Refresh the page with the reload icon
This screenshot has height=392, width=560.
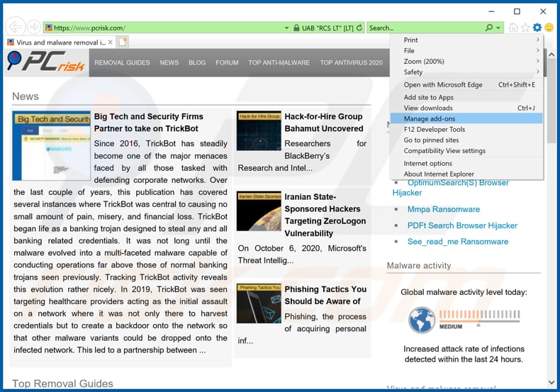(360, 28)
